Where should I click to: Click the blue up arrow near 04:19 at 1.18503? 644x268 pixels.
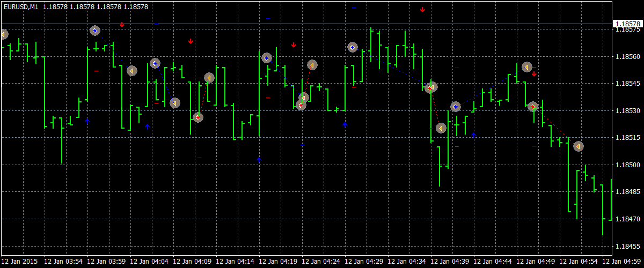pos(259,160)
